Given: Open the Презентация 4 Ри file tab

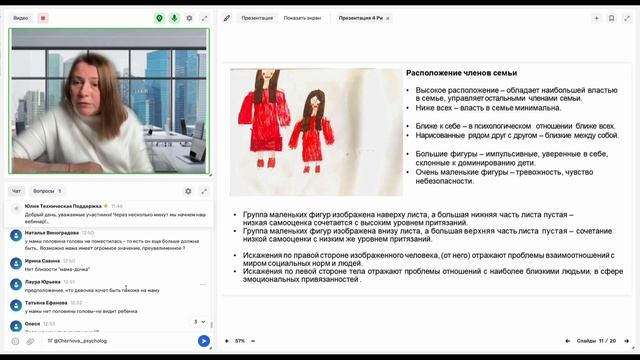Looking at the screenshot, I should coord(360,18).
